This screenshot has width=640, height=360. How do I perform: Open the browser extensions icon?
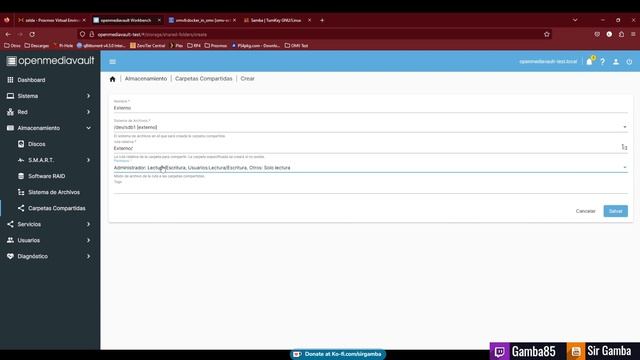(621, 34)
